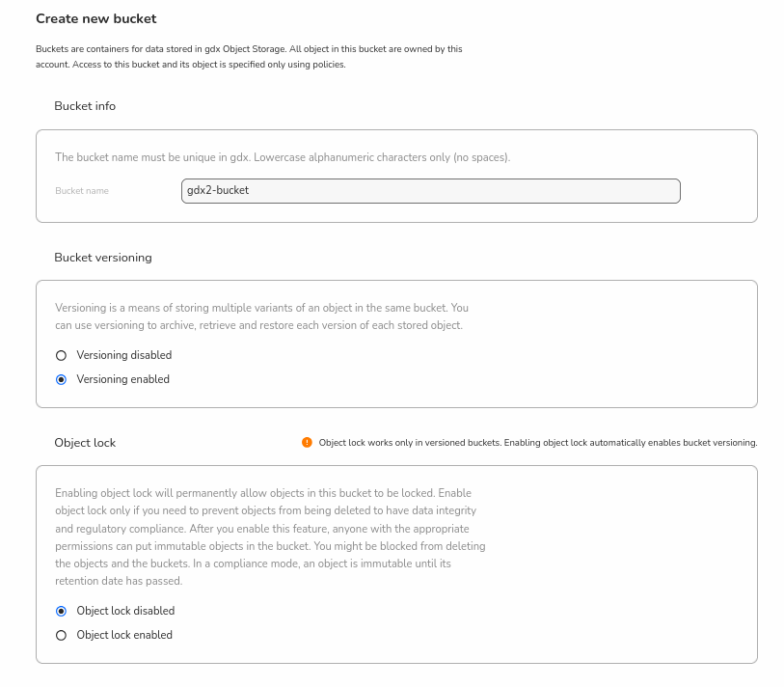Click the 'Bucket name' field label
This screenshot has width=784, height=687.
pos(82,191)
